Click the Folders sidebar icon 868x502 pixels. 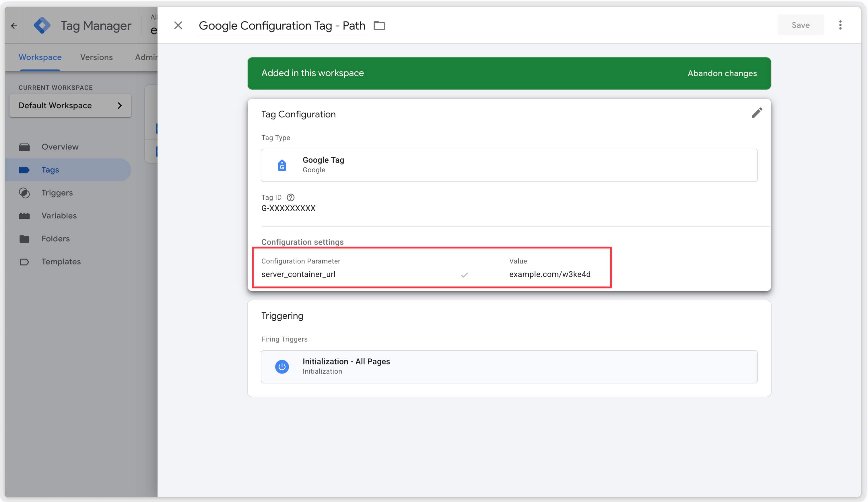[x=24, y=239]
